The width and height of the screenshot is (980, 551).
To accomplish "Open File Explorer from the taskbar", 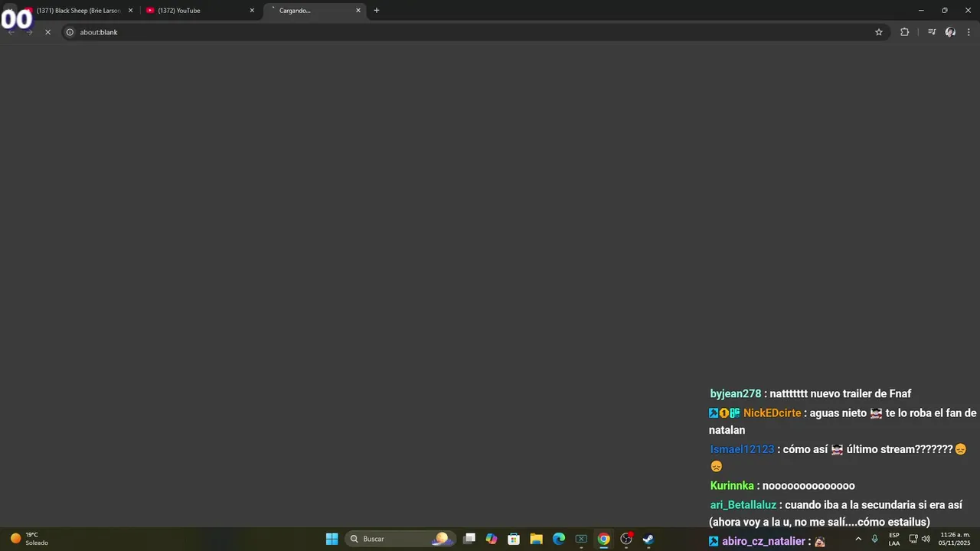I will tap(536, 539).
